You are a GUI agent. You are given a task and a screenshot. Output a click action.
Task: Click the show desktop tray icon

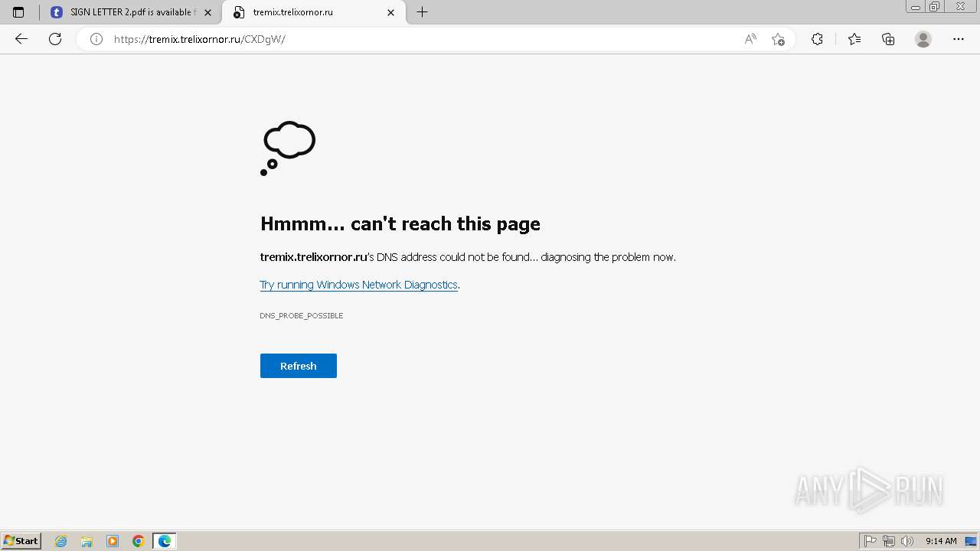[x=971, y=541]
